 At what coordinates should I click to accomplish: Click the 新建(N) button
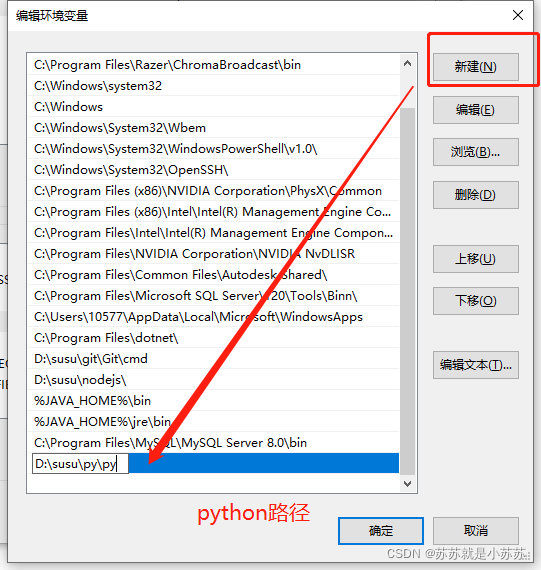(x=476, y=67)
